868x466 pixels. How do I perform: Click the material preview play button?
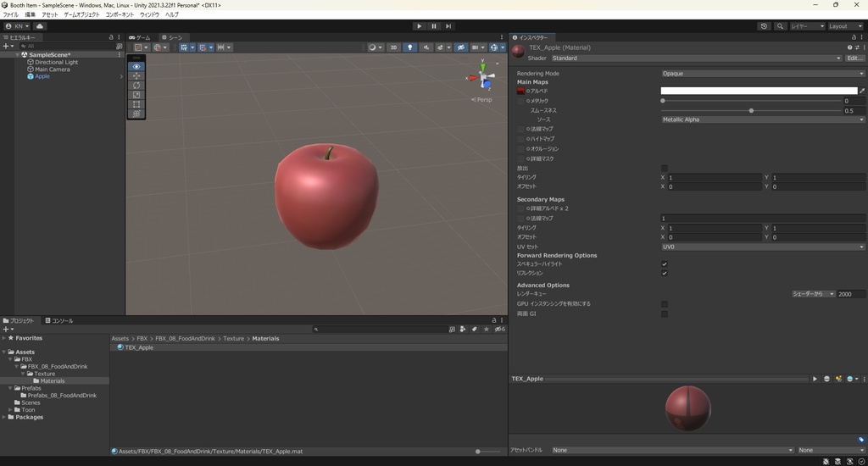click(x=815, y=379)
